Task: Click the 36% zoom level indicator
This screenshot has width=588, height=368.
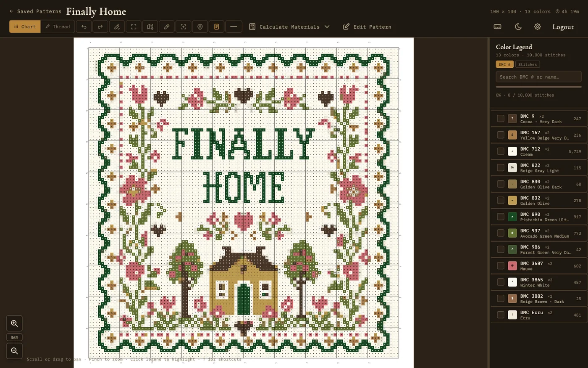Action: (x=14, y=337)
